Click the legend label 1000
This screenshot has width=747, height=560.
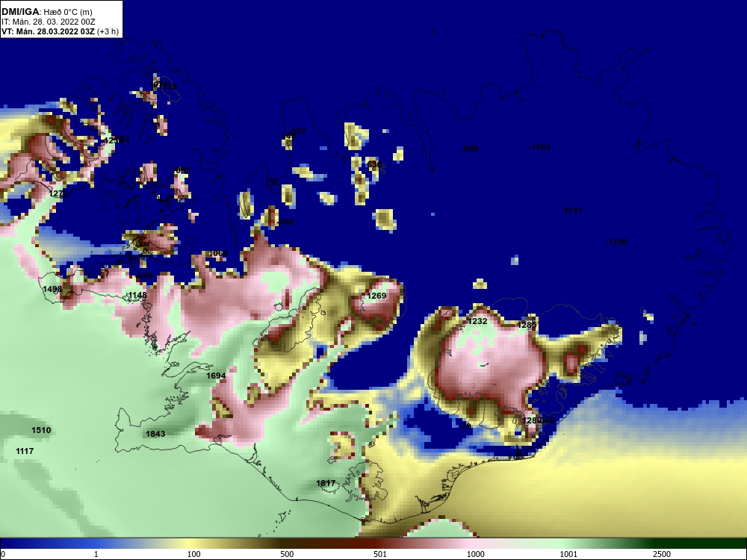click(475, 554)
